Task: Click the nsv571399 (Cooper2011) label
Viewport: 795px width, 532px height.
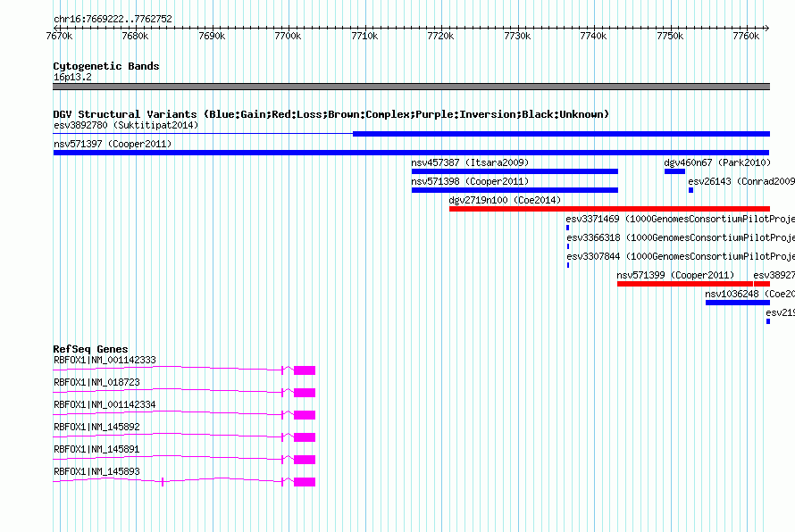Action: 675,275
